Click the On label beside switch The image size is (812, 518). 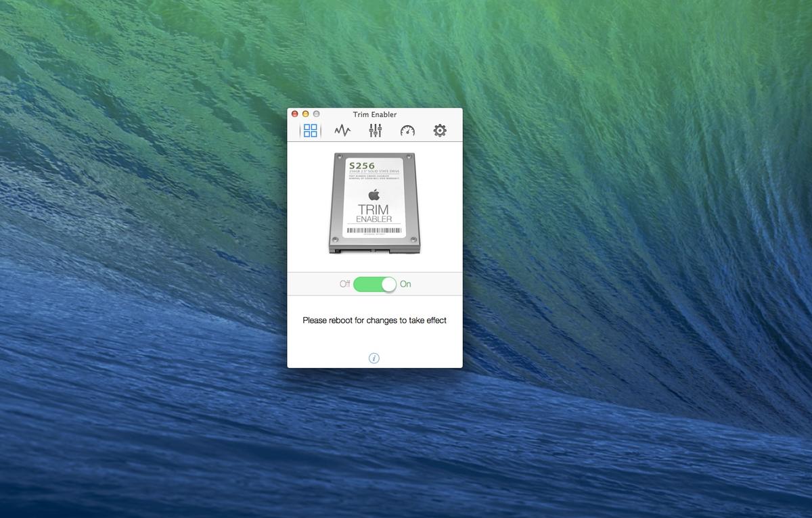pyautogui.click(x=405, y=284)
